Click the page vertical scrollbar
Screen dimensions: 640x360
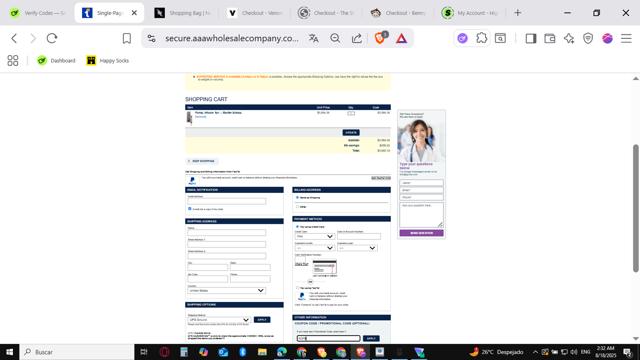coord(636,208)
